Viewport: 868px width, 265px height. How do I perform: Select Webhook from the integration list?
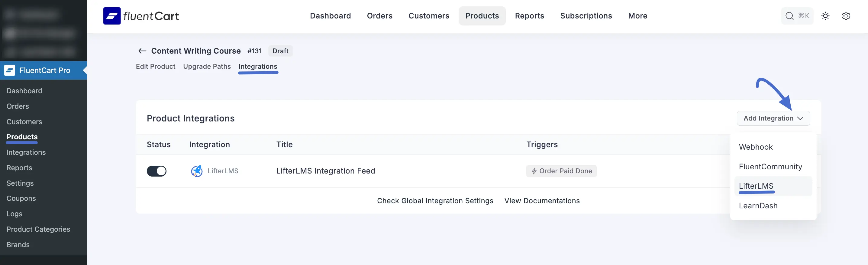755,147
